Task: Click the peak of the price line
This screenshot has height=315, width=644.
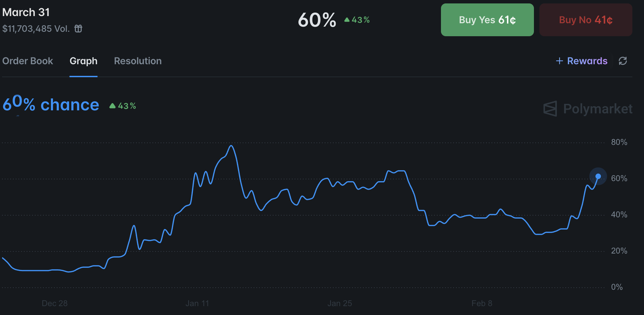Action: click(x=231, y=146)
